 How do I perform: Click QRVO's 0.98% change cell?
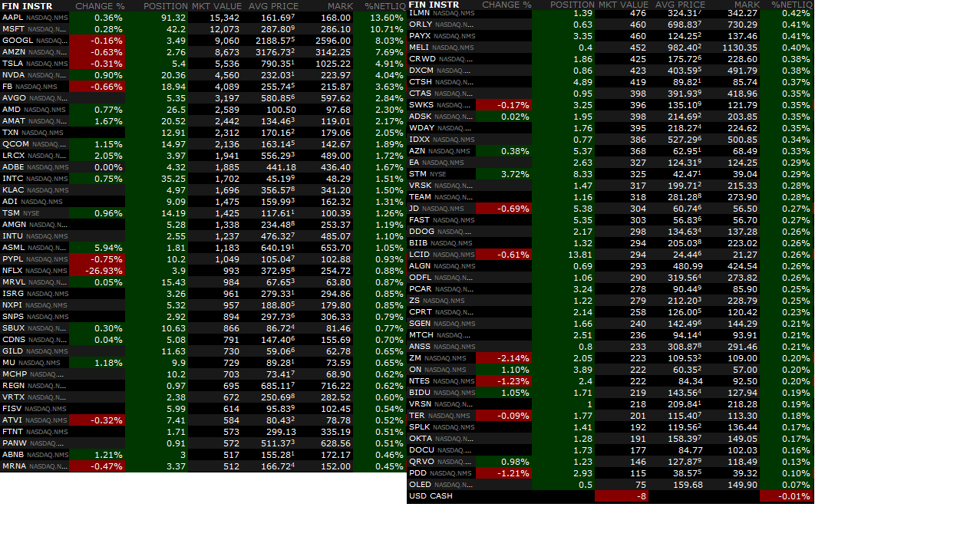click(x=503, y=461)
